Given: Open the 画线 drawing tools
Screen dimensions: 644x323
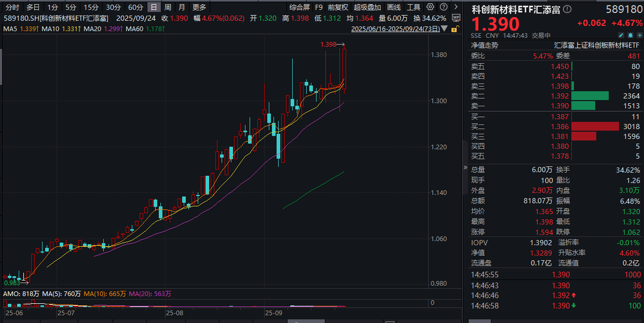Looking at the screenshot, I should (x=394, y=7).
